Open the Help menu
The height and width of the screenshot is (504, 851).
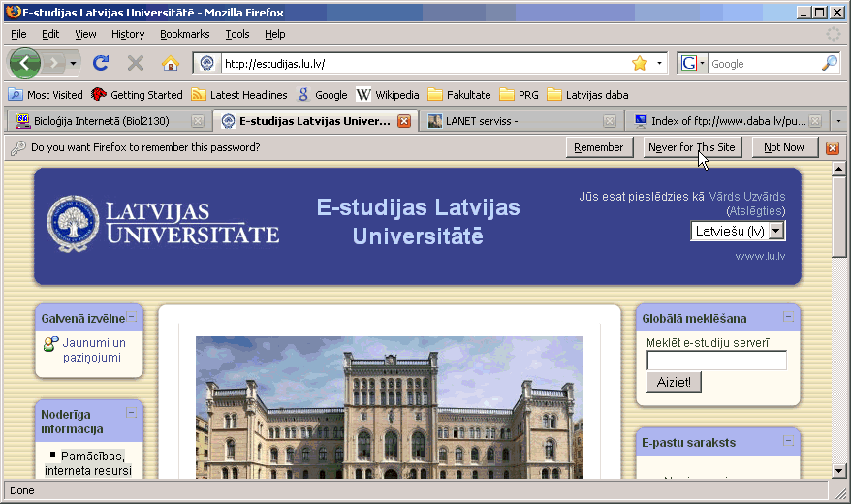coord(274,34)
